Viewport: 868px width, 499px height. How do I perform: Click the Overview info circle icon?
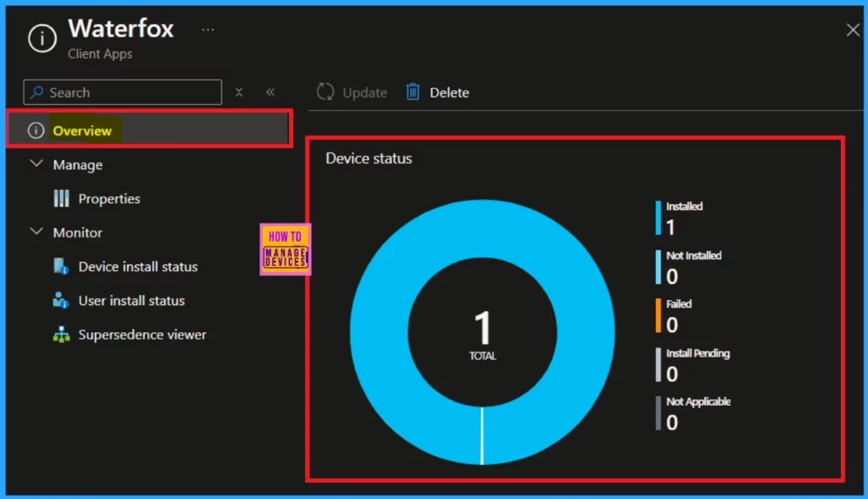click(x=36, y=130)
